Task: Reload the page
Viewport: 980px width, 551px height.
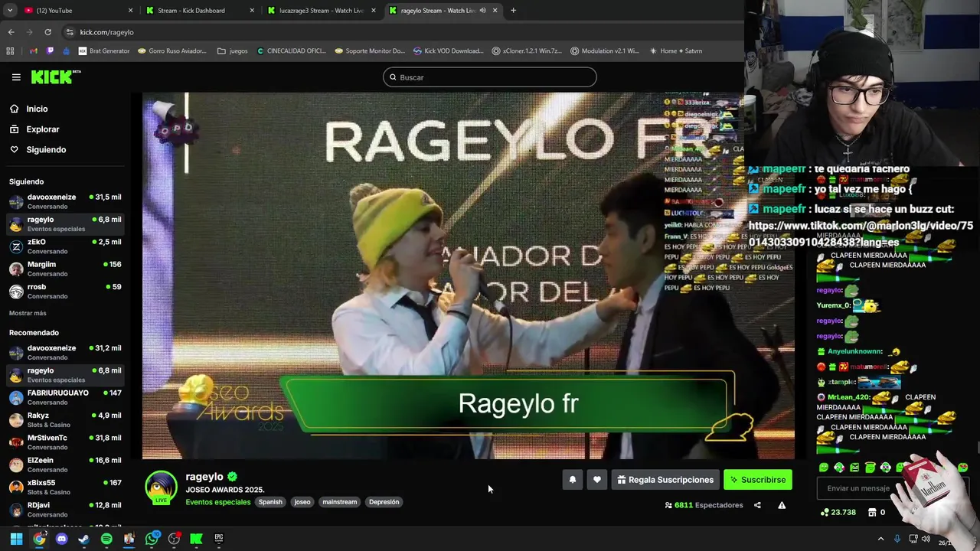Action: pos(47,32)
